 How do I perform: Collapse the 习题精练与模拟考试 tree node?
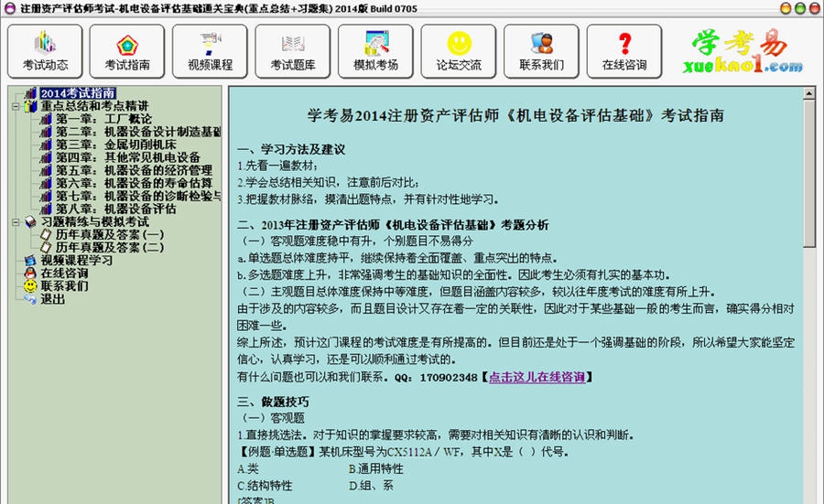(16, 222)
